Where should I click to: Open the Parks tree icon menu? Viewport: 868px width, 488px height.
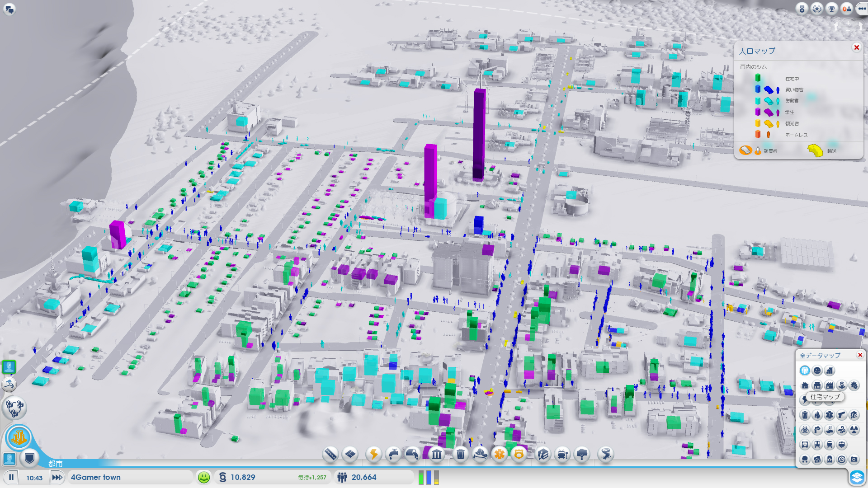click(582, 454)
